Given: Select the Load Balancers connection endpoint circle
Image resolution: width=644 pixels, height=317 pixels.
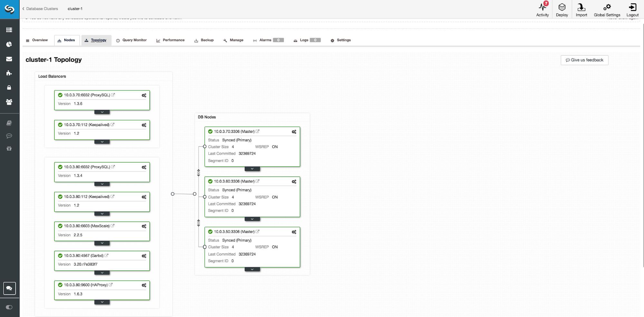Looking at the screenshot, I should [x=173, y=194].
